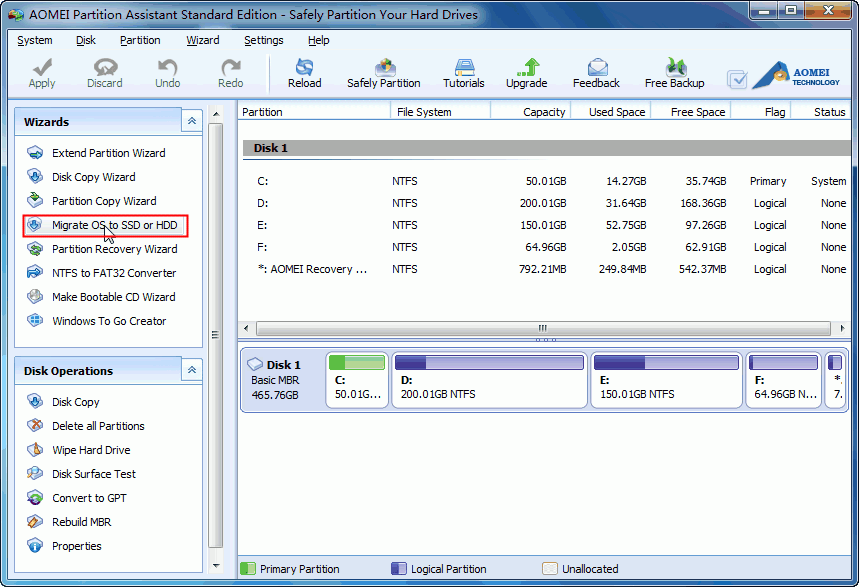Select the D: row in partition list
This screenshot has height=587, width=859.
[x=546, y=203]
